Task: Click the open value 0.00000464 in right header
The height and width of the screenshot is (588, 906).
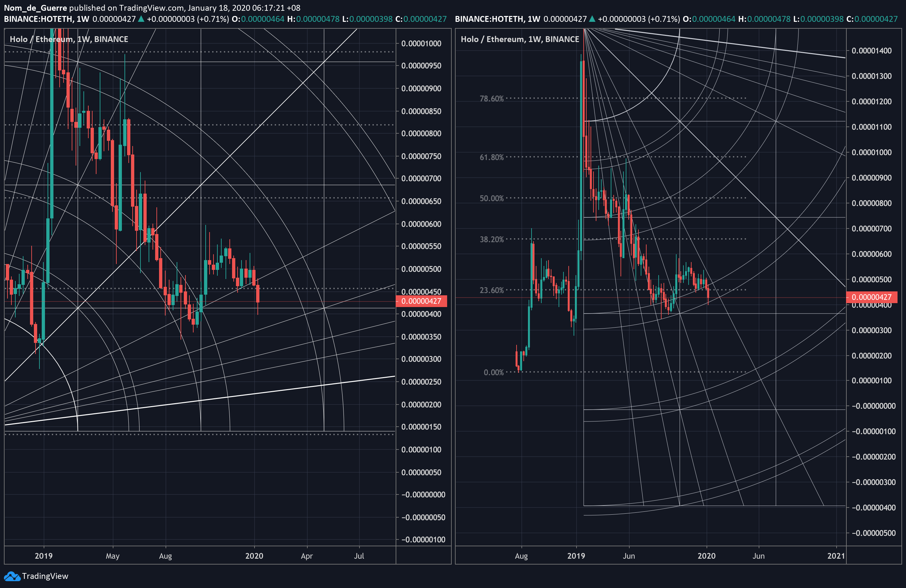Action: click(714, 19)
